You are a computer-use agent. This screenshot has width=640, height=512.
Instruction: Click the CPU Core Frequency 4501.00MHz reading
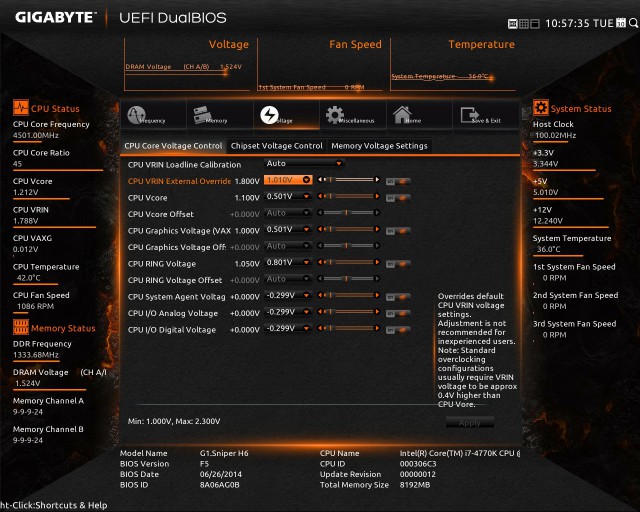point(36,135)
